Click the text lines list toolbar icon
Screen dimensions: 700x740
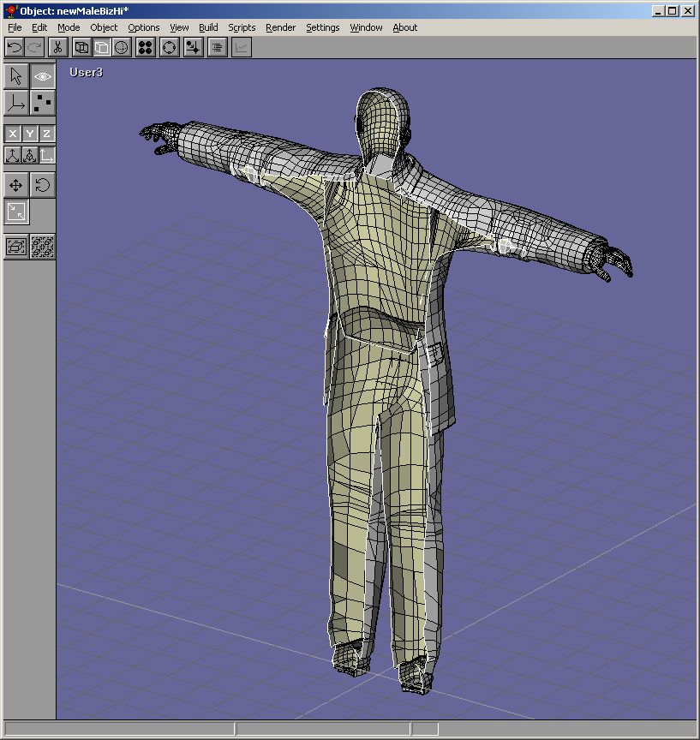(x=218, y=48)
